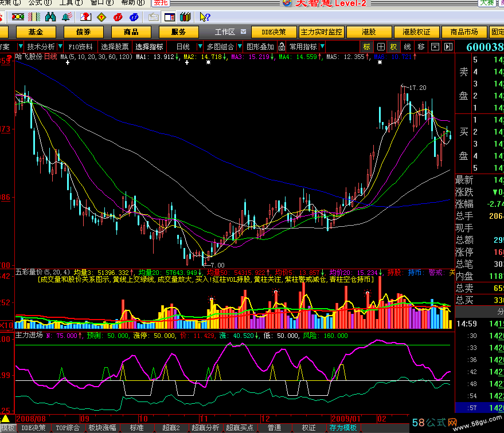
Task: Switch to the TOP综合 bottom tab
Action: point(68,428)
